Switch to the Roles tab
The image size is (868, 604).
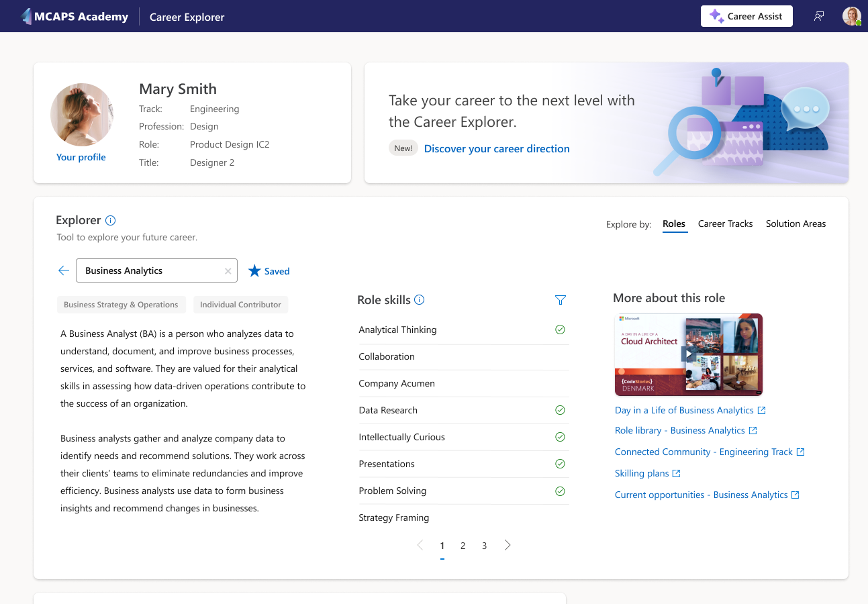click(x=674, y=223)
